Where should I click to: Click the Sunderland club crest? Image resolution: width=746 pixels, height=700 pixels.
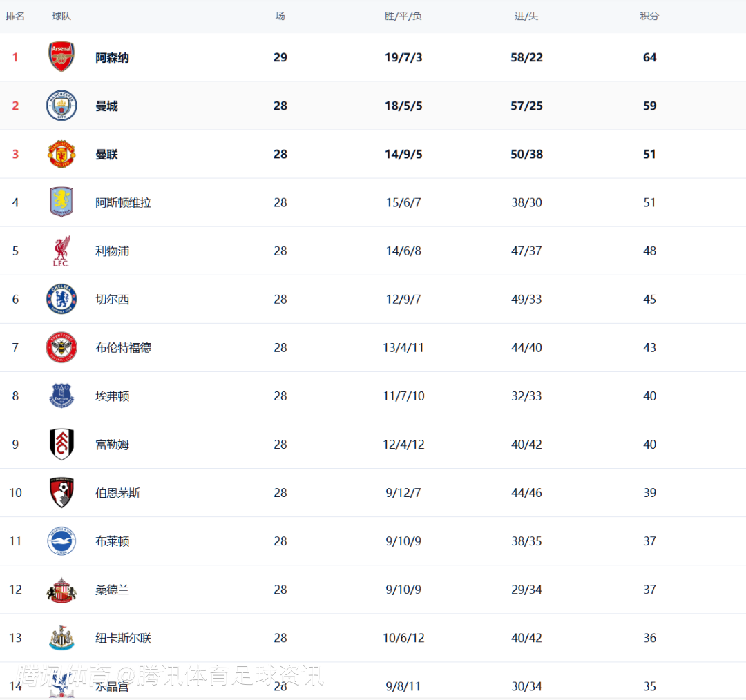click(x=61, y=590)
